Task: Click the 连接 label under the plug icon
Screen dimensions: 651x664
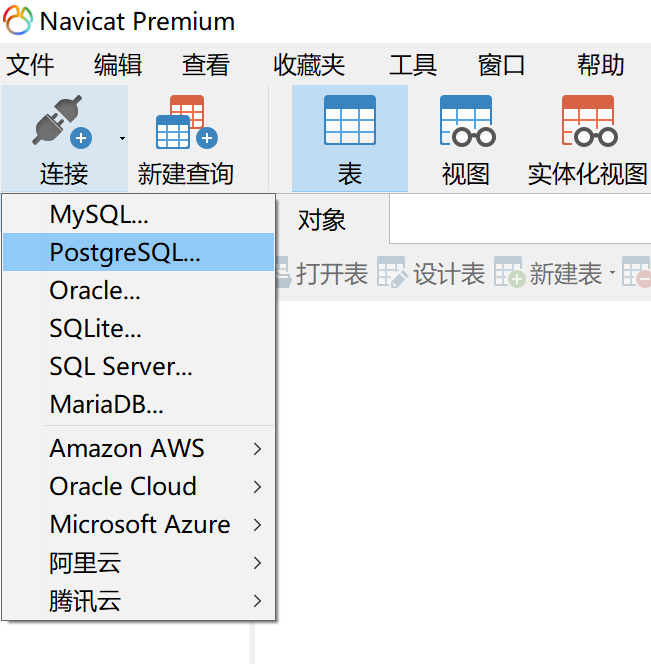Action: pos(64,174)
